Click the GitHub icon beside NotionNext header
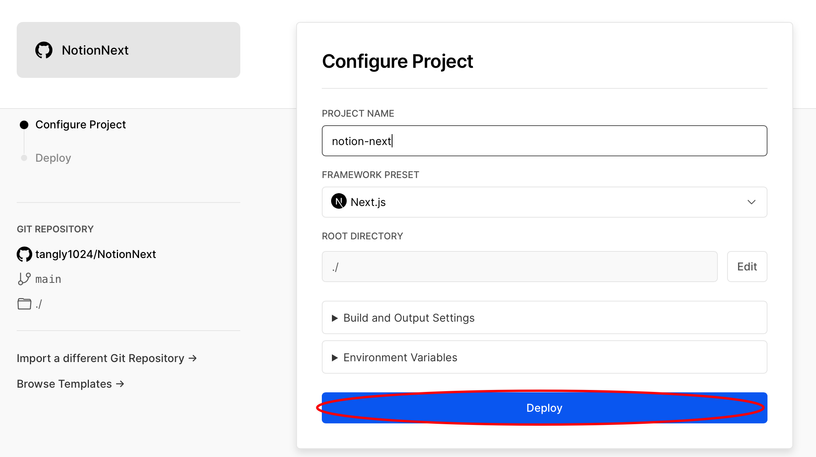The image size is (816, 457). pos(43,50)
